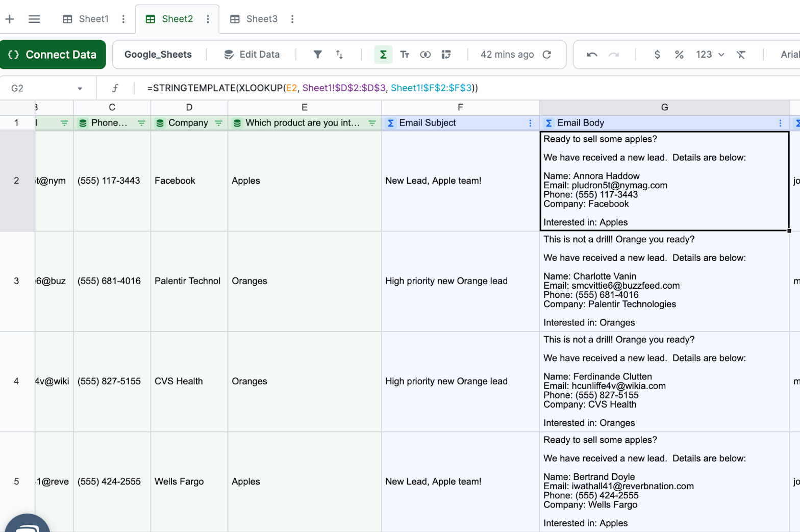Open Email Body column options menu
Screen dimensions: 800x532
780,123
